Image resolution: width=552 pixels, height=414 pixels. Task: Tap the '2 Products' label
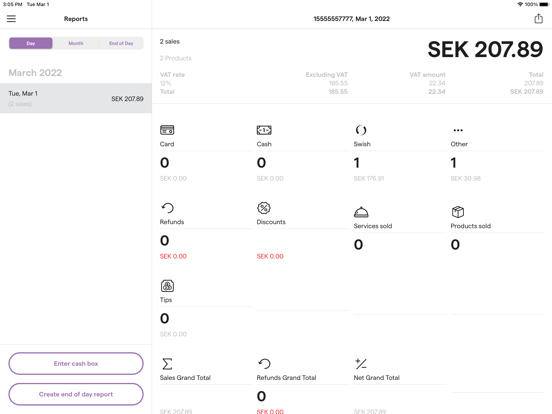pos(176,58)
